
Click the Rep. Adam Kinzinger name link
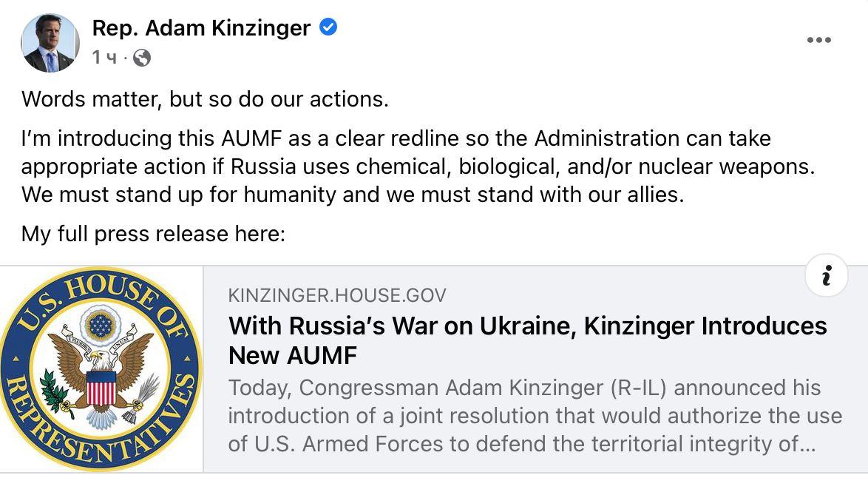coord(201,28)
